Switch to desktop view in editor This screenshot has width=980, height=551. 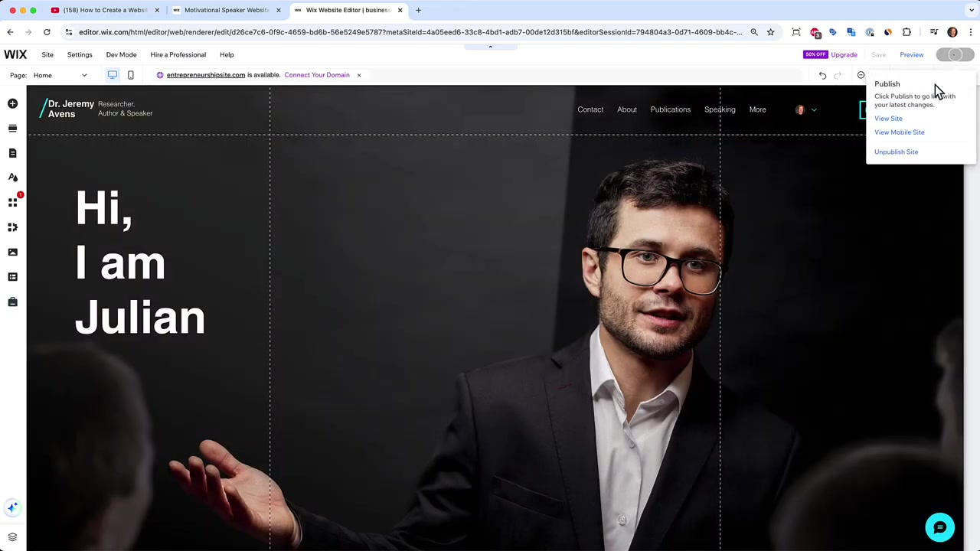(x=113, y=75)
